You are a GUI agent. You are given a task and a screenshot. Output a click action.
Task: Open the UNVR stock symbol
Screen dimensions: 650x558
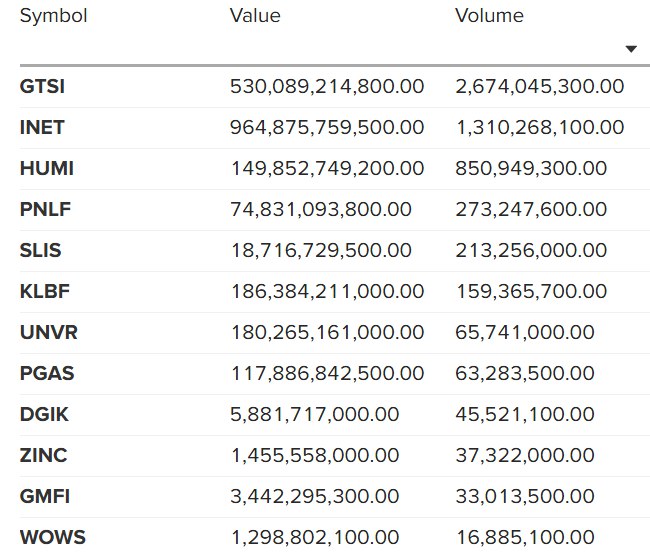(x=47, y=333)
